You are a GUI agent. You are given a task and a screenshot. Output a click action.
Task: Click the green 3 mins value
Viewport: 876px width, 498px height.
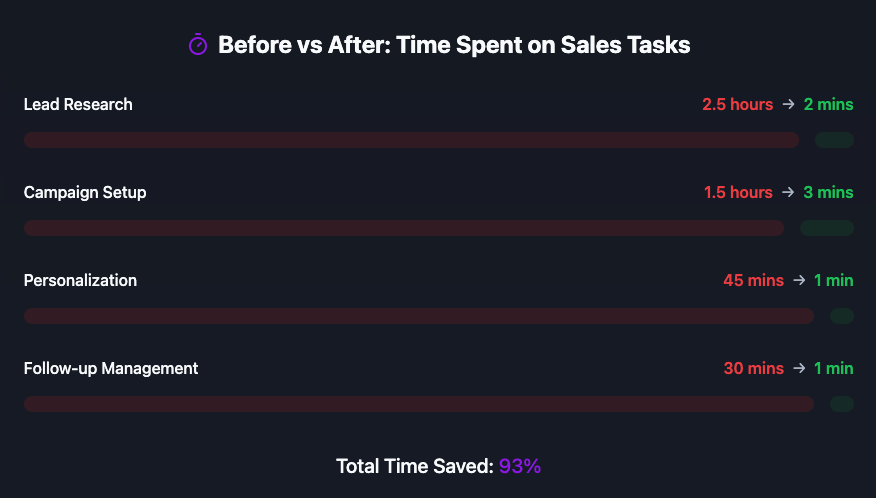(x=828, y=192)
